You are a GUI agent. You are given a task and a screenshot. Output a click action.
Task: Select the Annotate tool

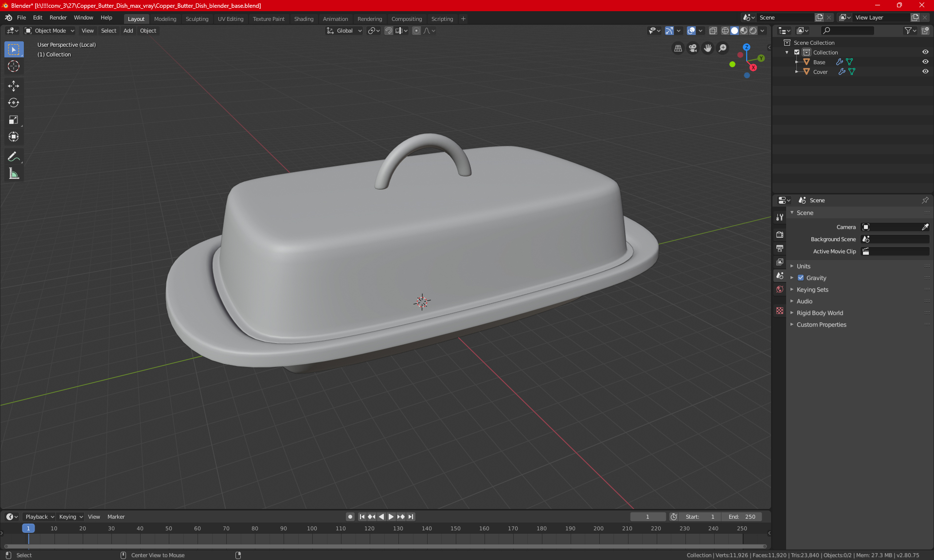[14, 157]
